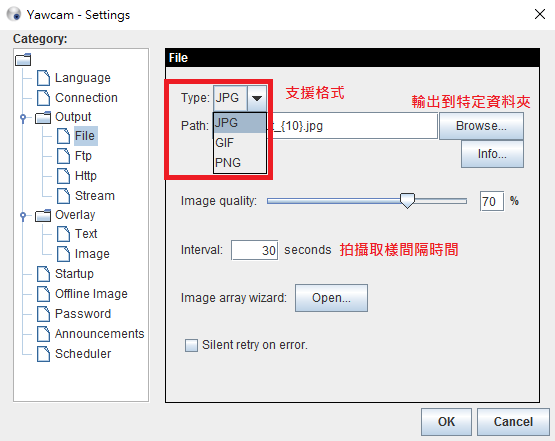Choose PNG in the Type dropdown list
This screenshot has height=441, width=555.
click(x=240, y=163)
